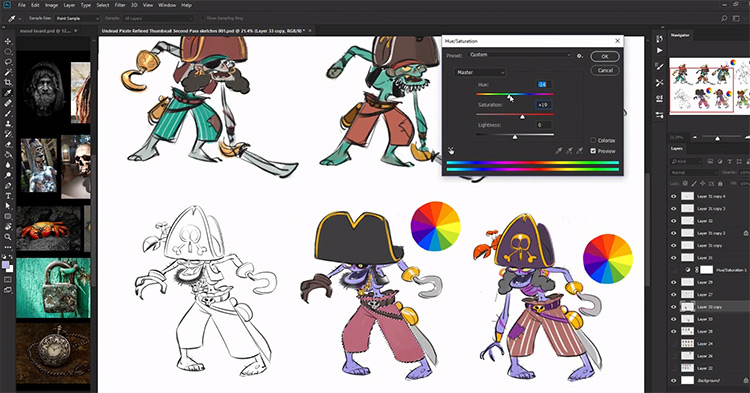
Task: Select the Zoom tool
Action: [8, 237]
